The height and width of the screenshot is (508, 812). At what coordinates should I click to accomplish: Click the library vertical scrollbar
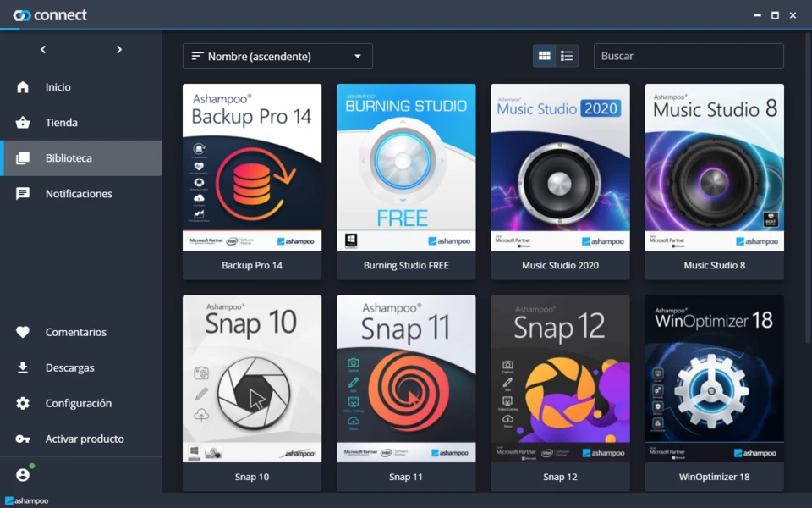[808, 186]
